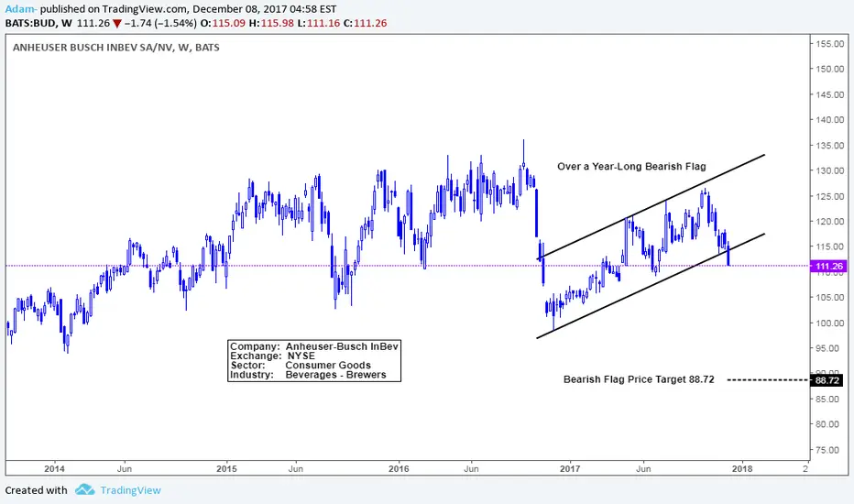Select the low value L:111.16
The image size is (854, 504).
click(x=319, y=23)
